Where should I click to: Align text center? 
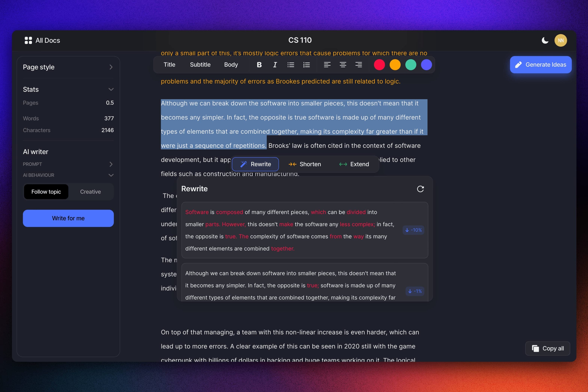343,65
